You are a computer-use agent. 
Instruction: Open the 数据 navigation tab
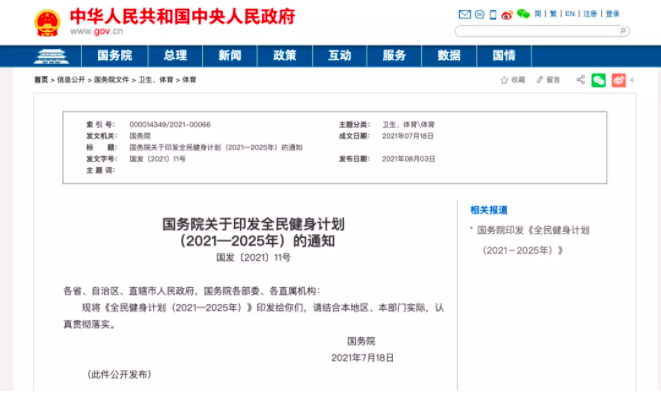click(449, 56)
